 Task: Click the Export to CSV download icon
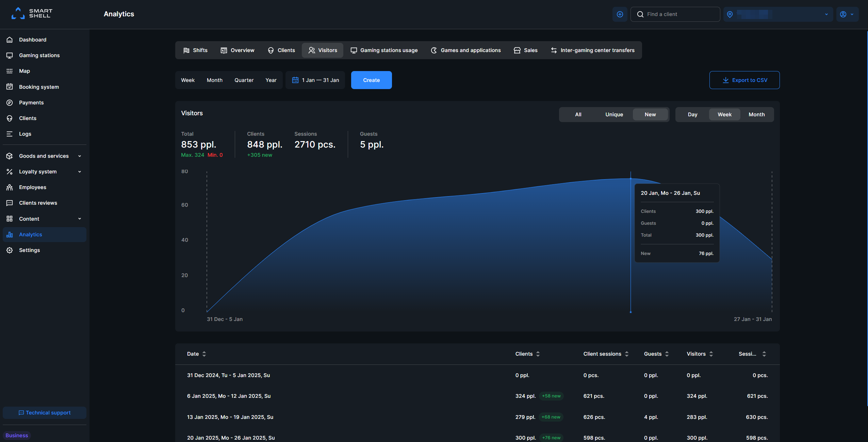[x=726, y=80]
